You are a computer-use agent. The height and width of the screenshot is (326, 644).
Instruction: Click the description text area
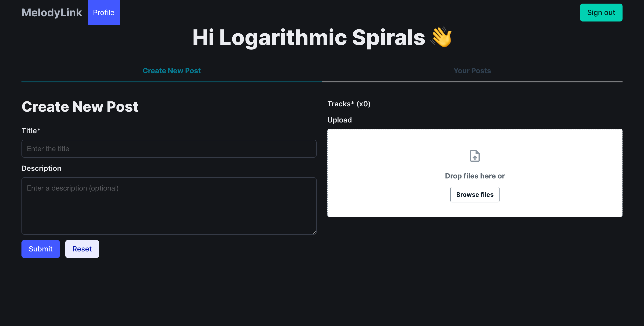click(x=169, y=206)
